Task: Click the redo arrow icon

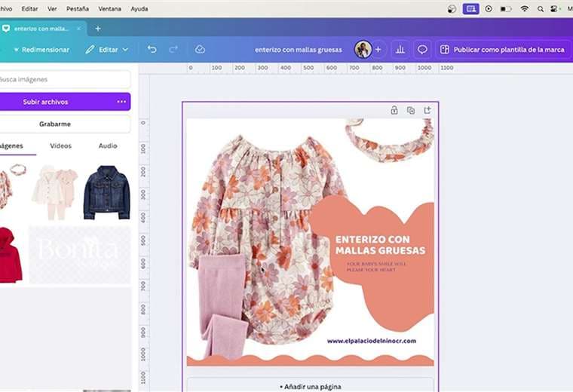Action: pyautogui.click(x=173, y=49)
